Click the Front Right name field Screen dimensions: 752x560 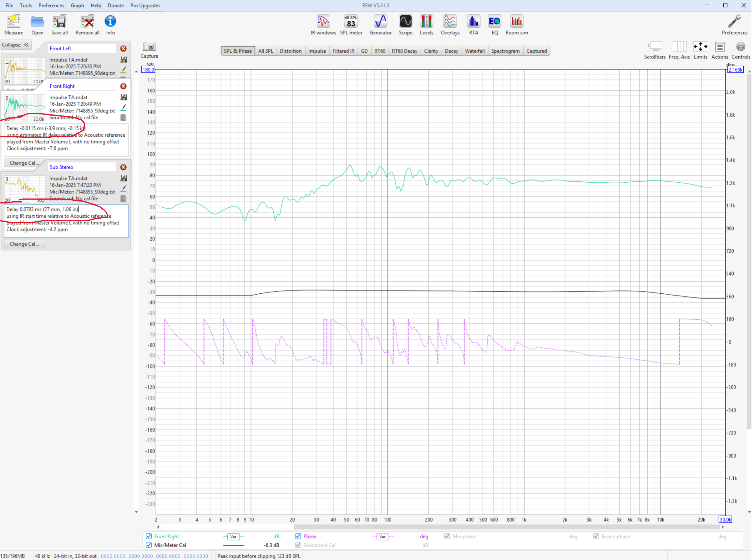click(82, 86)
